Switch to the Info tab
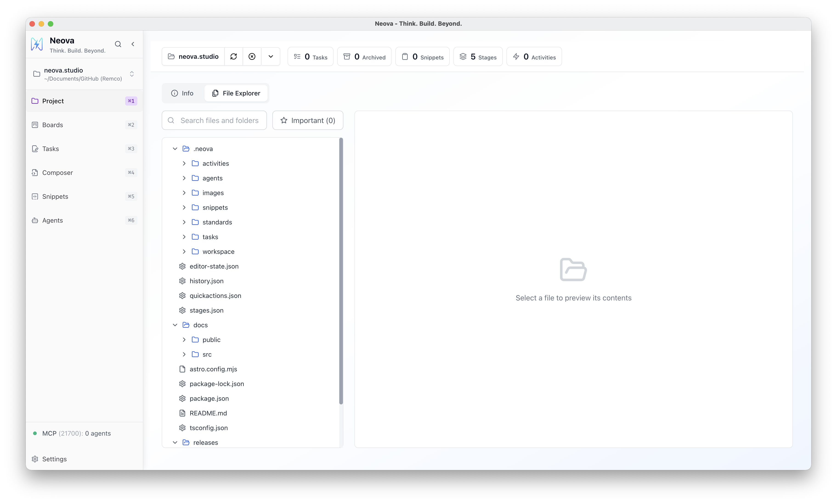Screen dimensions: 837x504 [x=182, y=93]
